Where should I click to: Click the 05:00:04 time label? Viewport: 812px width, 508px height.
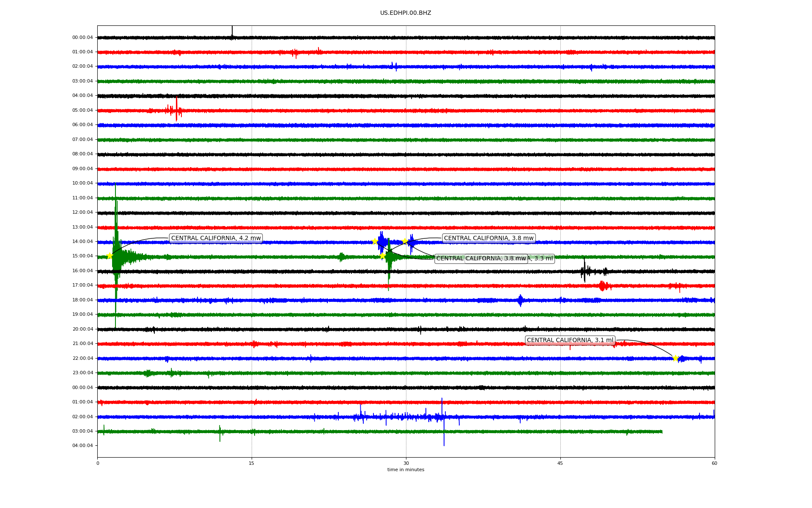tap(82, 110)
